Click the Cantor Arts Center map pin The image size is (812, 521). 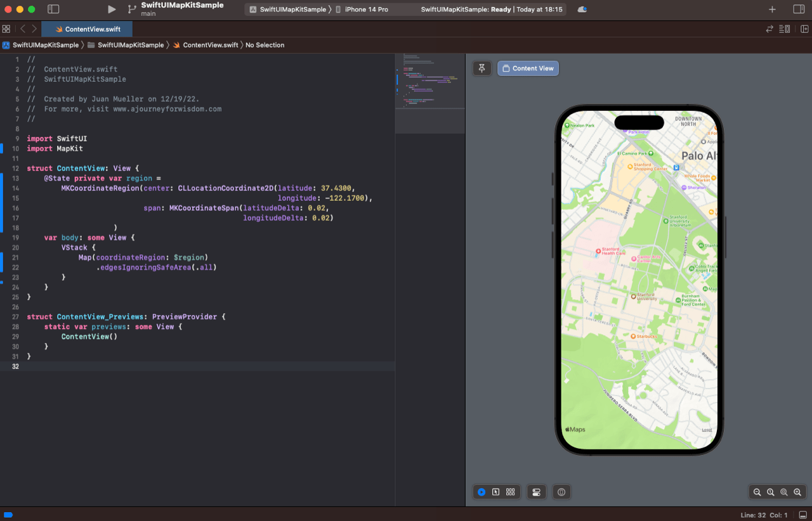point(633,259)
